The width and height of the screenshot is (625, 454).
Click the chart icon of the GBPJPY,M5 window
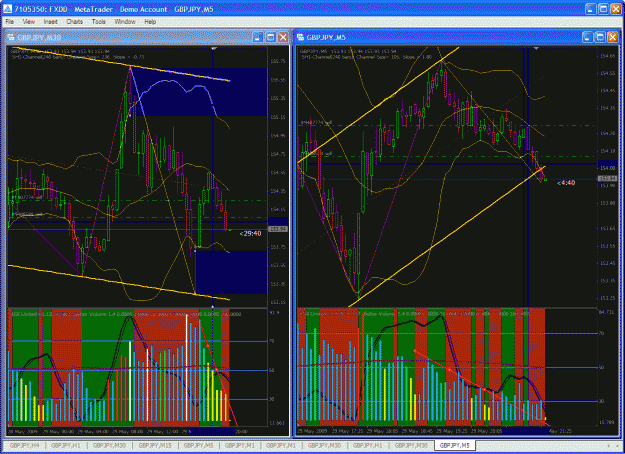301,37
